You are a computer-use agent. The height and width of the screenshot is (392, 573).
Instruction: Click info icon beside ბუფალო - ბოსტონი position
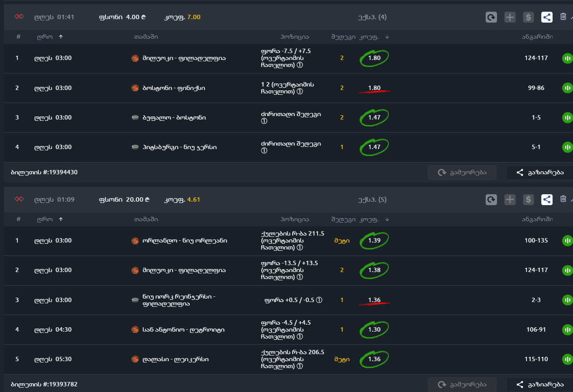click(264, 121)
